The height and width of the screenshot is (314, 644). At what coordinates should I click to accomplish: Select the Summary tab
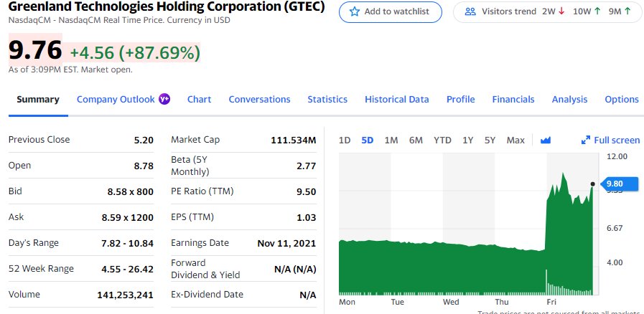tap(38, 99)
